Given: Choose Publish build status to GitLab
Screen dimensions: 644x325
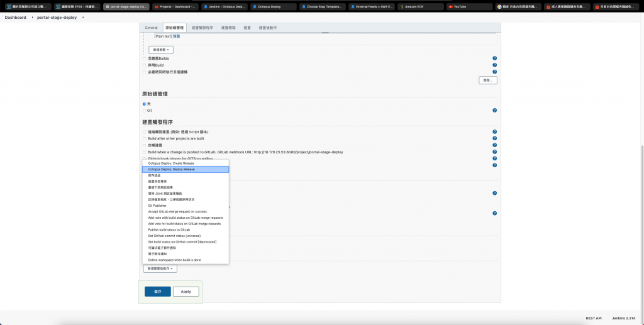Looking at the screenshot, I should point(186,230).
